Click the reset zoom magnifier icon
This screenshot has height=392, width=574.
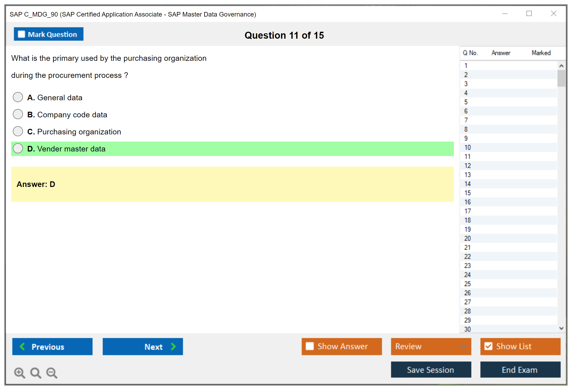[36, 373]
